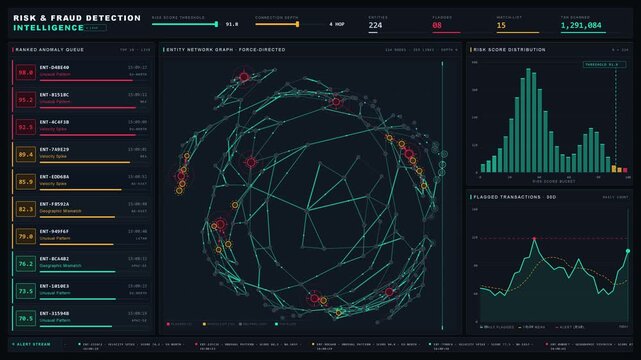Click the 95.2 risk score badge

click(26, 100)
